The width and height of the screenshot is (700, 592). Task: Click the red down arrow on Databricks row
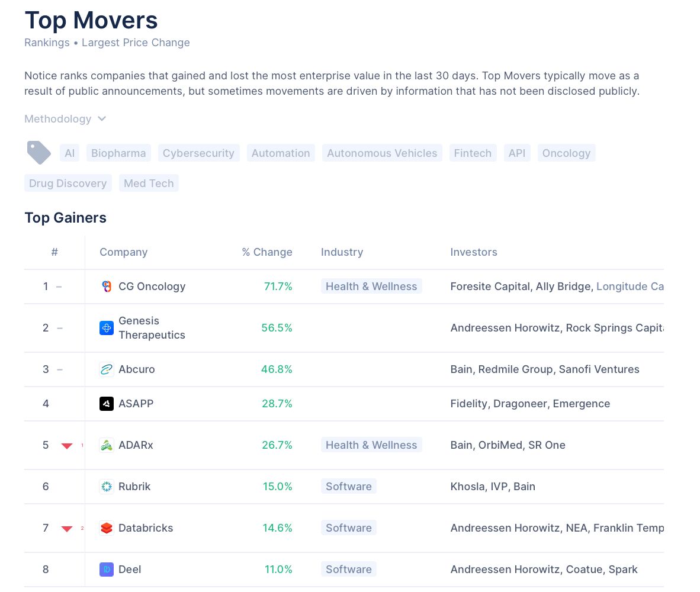67,529
